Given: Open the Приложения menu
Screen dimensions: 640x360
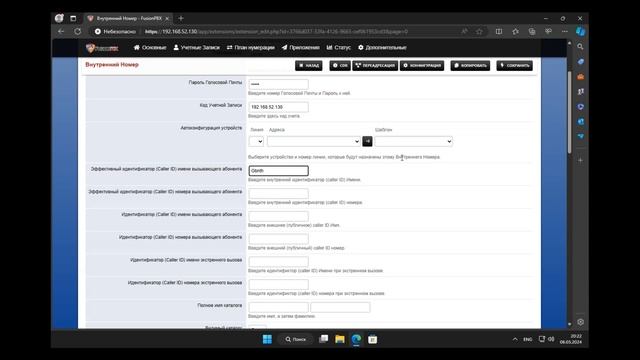Looking at the screenshot, I should click(300, 48).
